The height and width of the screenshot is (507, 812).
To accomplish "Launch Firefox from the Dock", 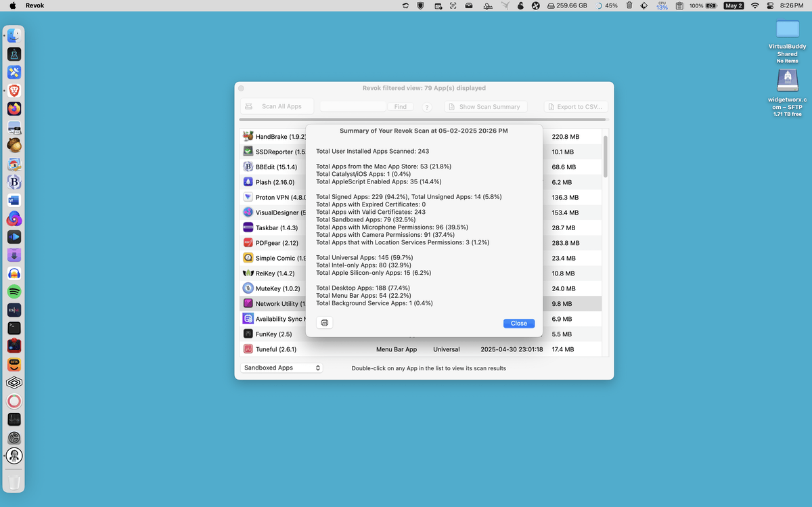I will 14,108.
